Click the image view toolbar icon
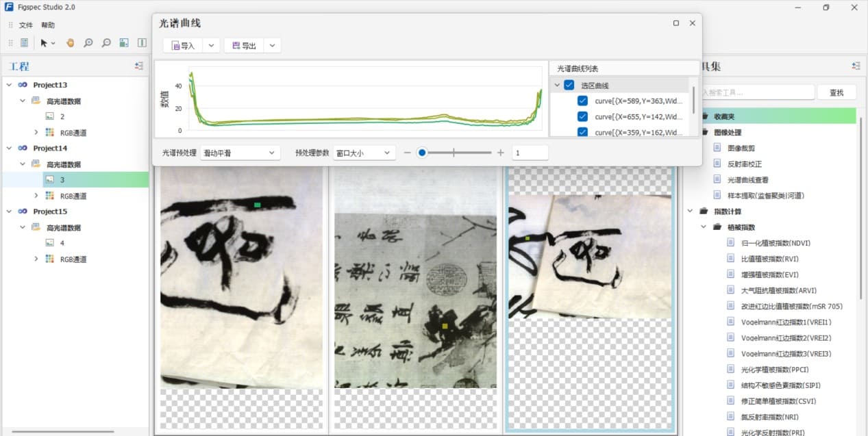The image size is (868, 436). coord(124,42)
